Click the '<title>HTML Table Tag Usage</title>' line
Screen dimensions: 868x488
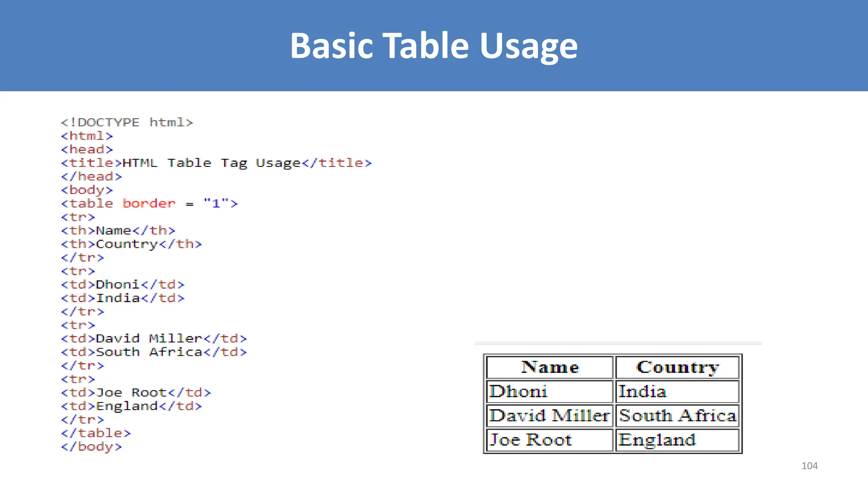point(216,163)
